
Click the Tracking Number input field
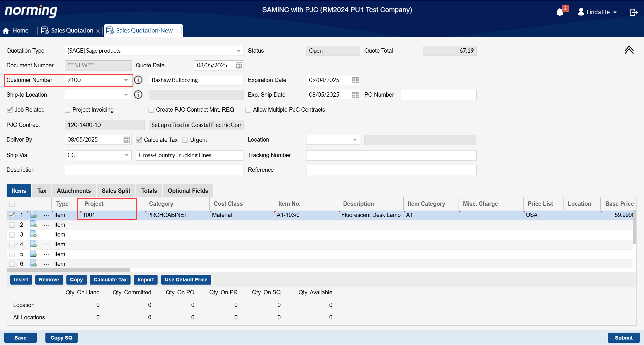pyautogui.click(x=391, y=155)
